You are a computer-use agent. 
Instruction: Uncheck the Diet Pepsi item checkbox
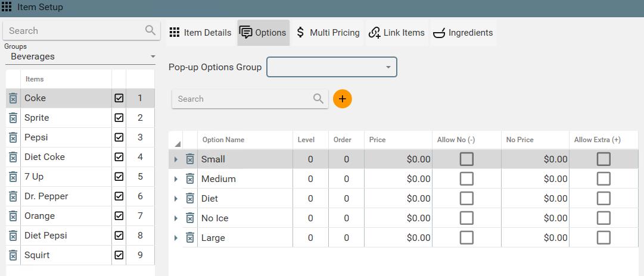click(x=119, y=236)
